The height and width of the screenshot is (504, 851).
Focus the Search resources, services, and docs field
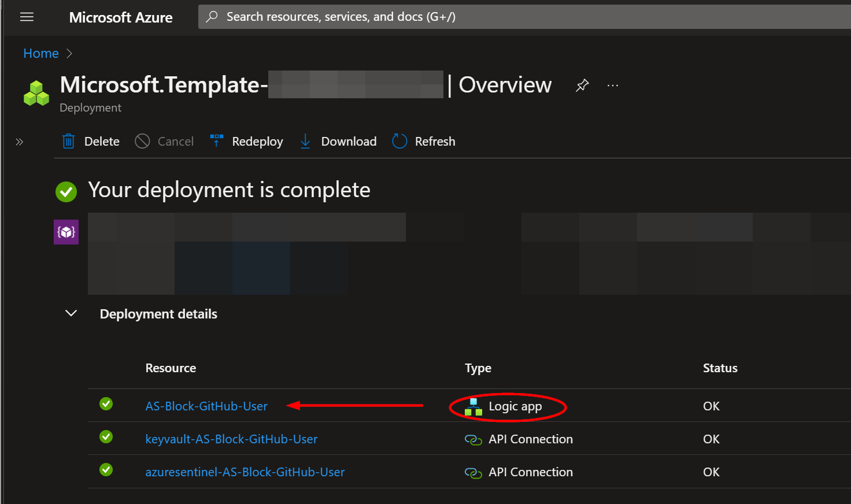click(x=524, y=17)
